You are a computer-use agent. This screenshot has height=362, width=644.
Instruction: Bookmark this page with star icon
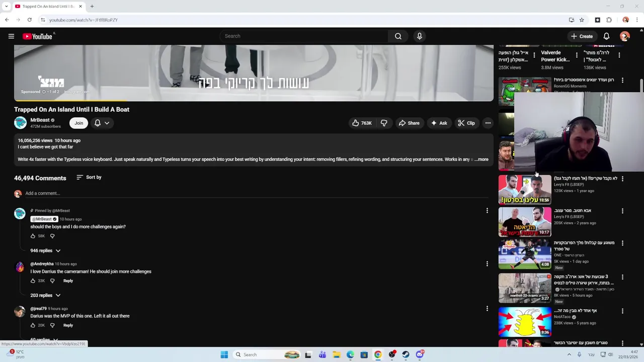582,20
